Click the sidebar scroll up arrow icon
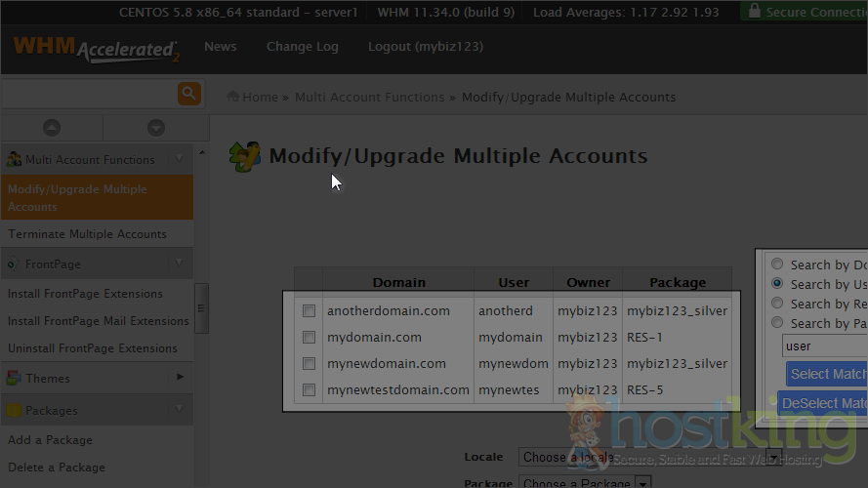The height and width of the screenshot is (488, 868). tap(51, 128)
